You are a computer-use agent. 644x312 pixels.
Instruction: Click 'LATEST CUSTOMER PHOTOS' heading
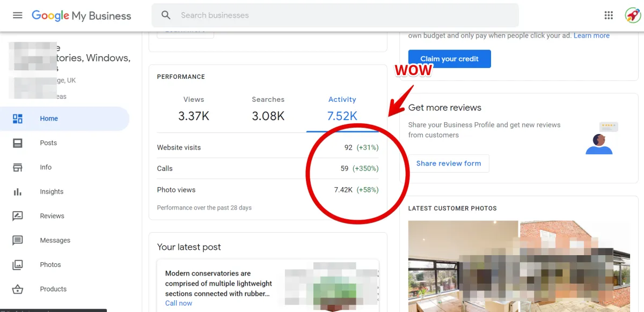pyautogui.click(x=452, y=208)
